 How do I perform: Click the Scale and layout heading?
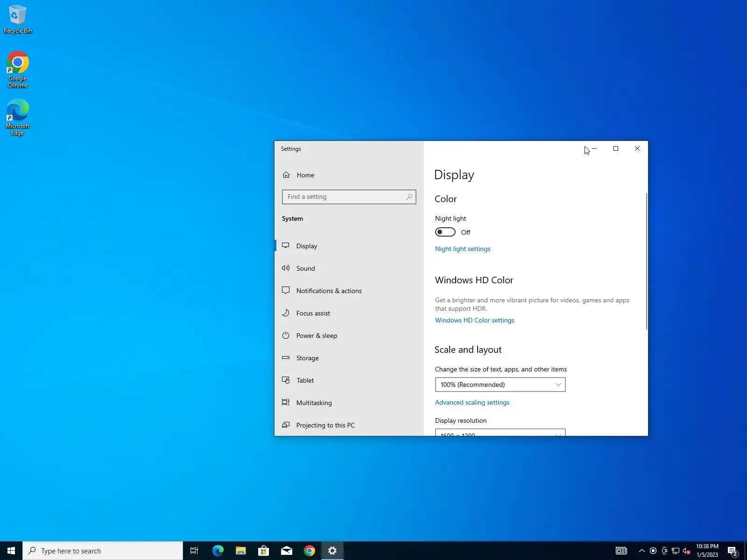click(468, 350)
